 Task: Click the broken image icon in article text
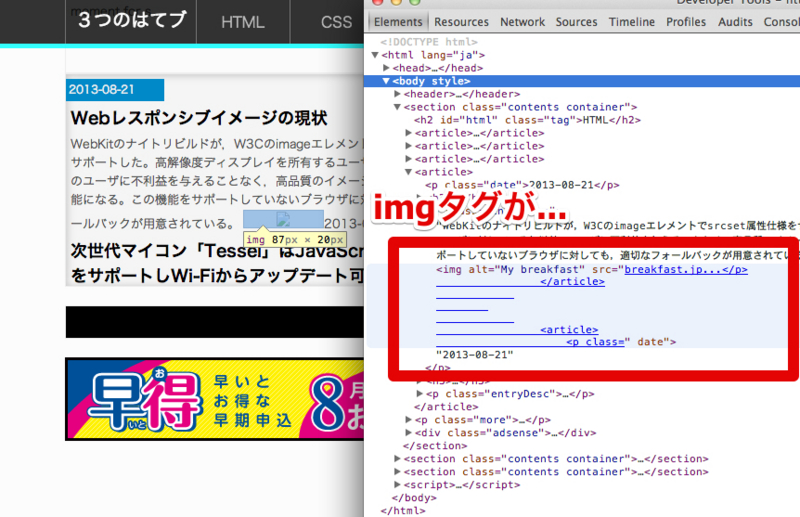coord(283,219)
